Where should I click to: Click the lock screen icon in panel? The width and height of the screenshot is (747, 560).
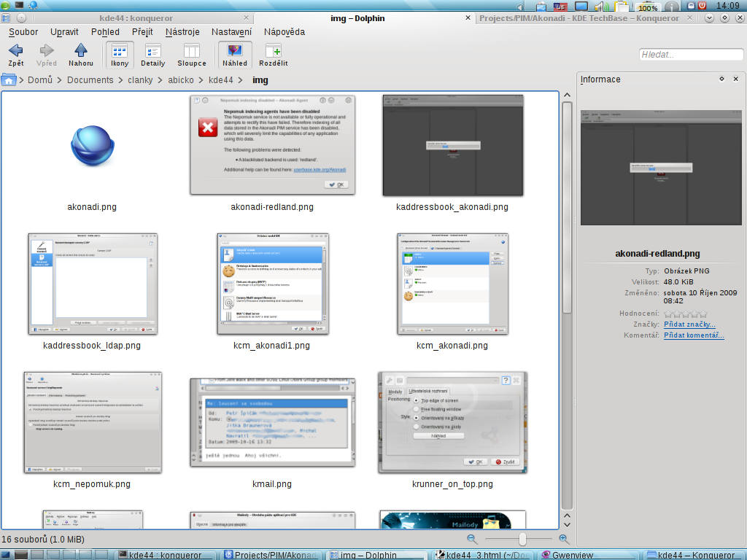click(691, 6)
